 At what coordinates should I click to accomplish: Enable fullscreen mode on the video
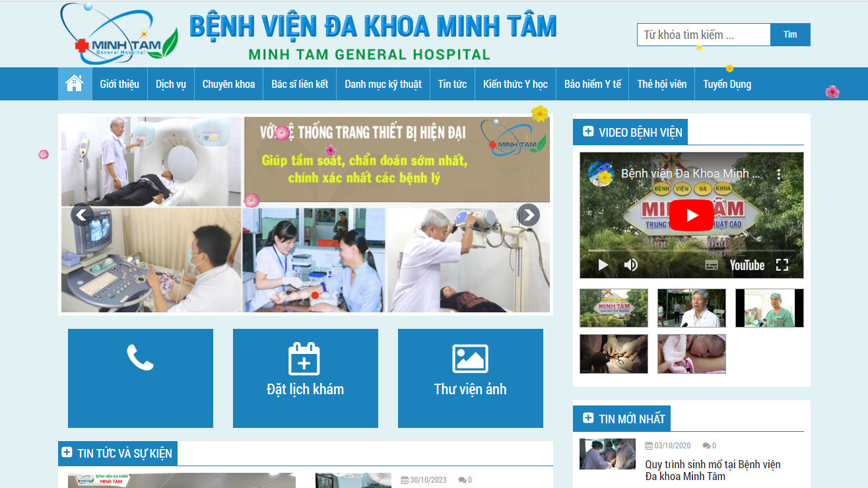(784, 264)
